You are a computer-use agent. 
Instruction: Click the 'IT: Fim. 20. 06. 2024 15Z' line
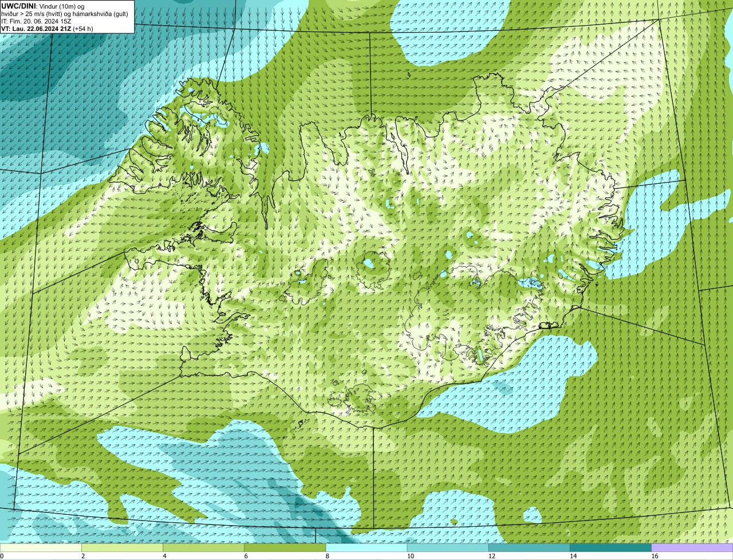coord(36,21)
